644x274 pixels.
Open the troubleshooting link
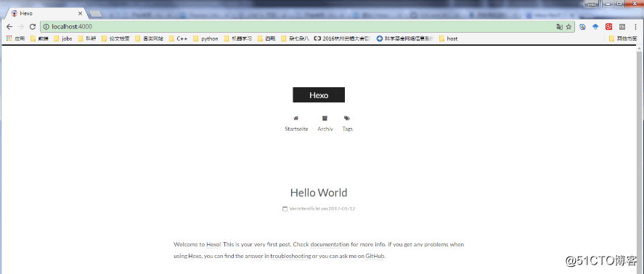click(x=290, y=256)
